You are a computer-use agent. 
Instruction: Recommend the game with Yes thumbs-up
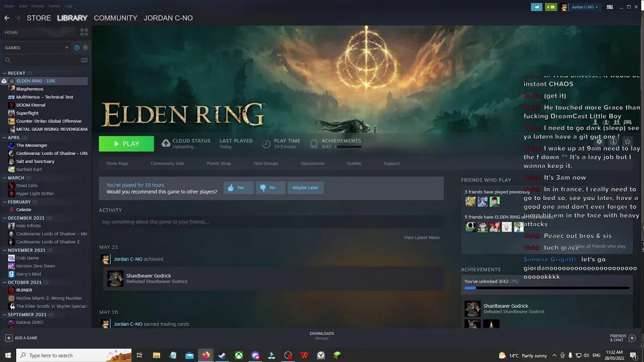pyautogui.click(x=238, y=188)
